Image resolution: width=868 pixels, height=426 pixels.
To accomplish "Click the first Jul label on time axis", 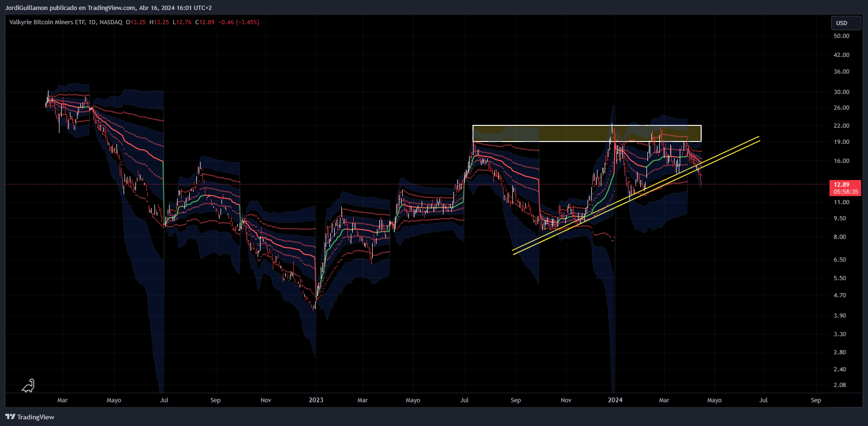I will pyautogui.click(x=164, y=400).
